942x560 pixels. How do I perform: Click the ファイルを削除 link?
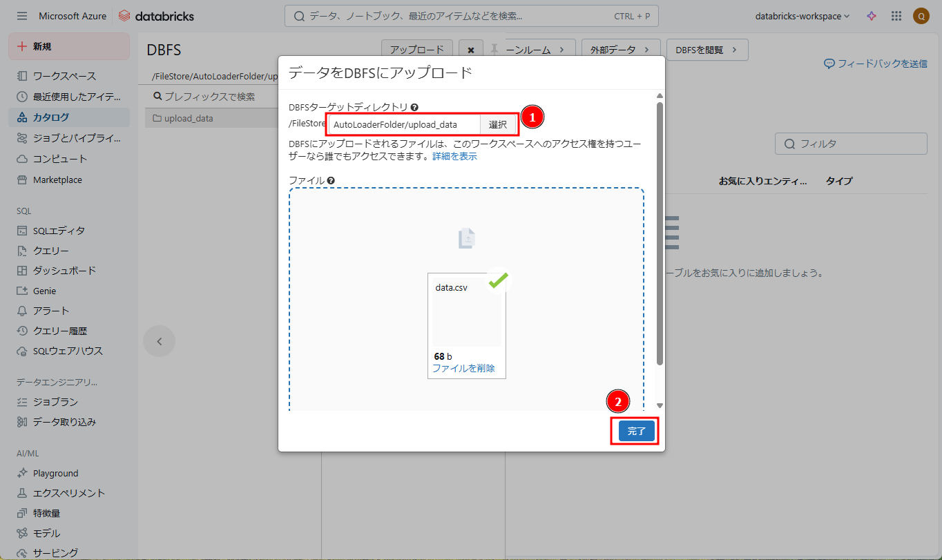coord(463,368)
